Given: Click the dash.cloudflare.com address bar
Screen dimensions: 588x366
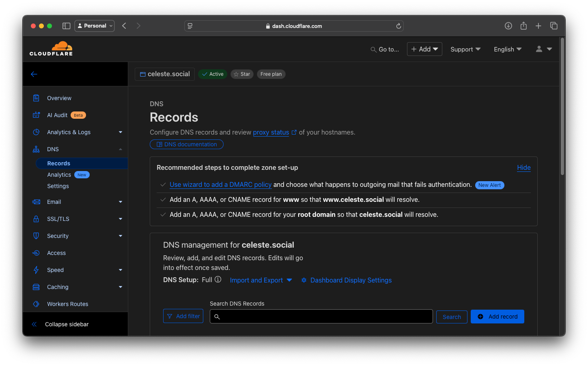Looking at the screenshot, I should 294,26.
